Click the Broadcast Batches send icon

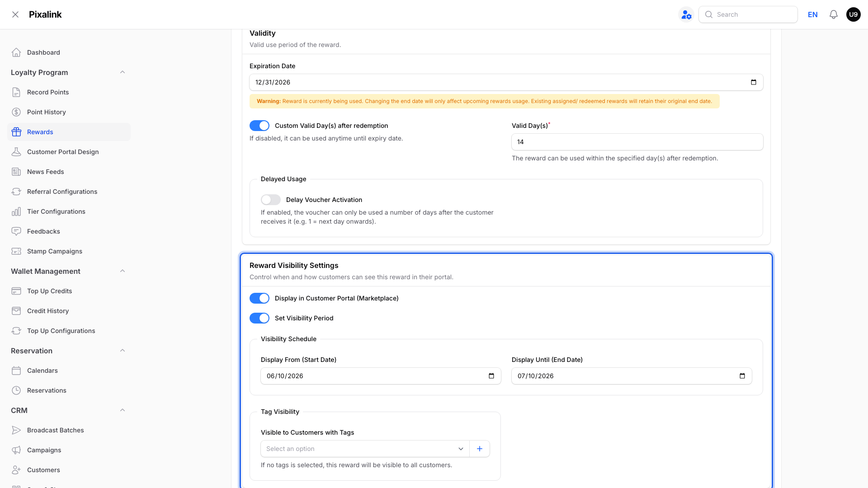tap(16, 430)
